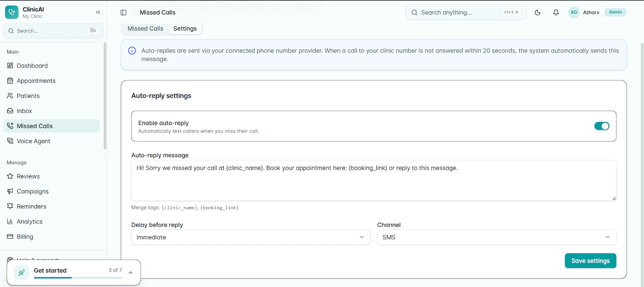This screenshot has width=644, height=287.
Task: Click the Atharv user name
Action: pyautogui.click(x=591, y=12)
